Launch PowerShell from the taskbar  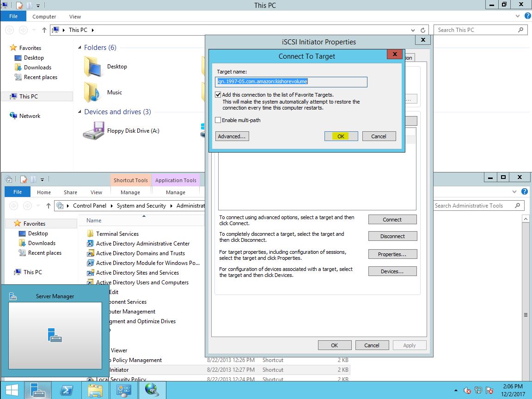pos(67,390)
